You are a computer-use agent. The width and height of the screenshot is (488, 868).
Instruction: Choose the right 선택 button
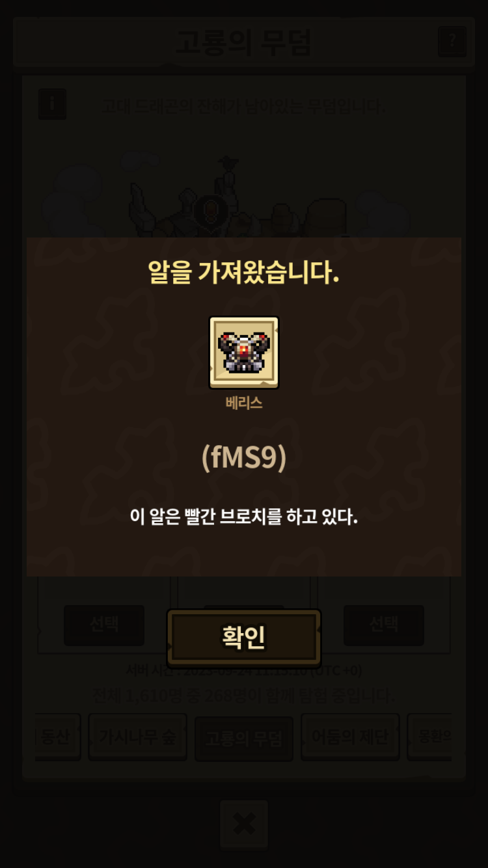tap(384, 625)
